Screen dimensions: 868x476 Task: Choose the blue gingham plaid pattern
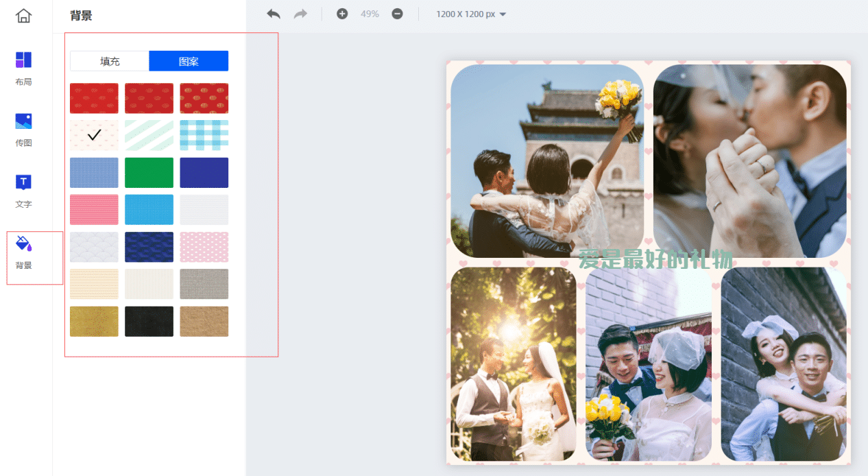tap(204, 135)
